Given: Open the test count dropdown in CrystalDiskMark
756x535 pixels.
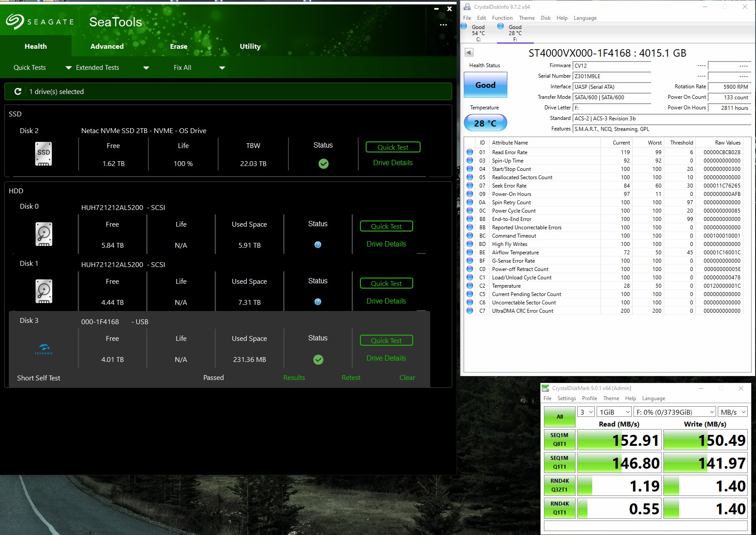Looking at the screenshot, I should pos(586,412).
